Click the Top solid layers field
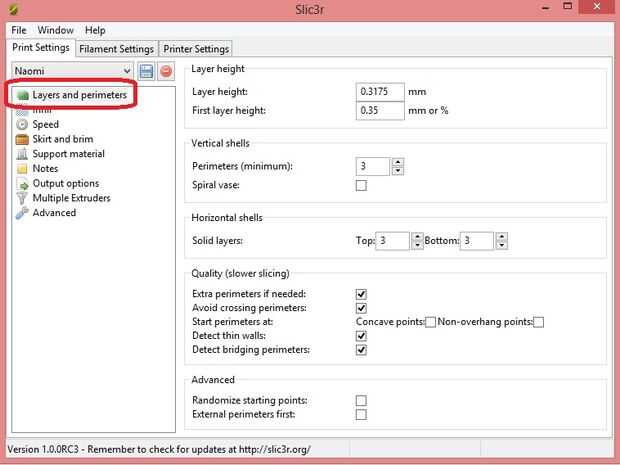 (x=393, y=241)
